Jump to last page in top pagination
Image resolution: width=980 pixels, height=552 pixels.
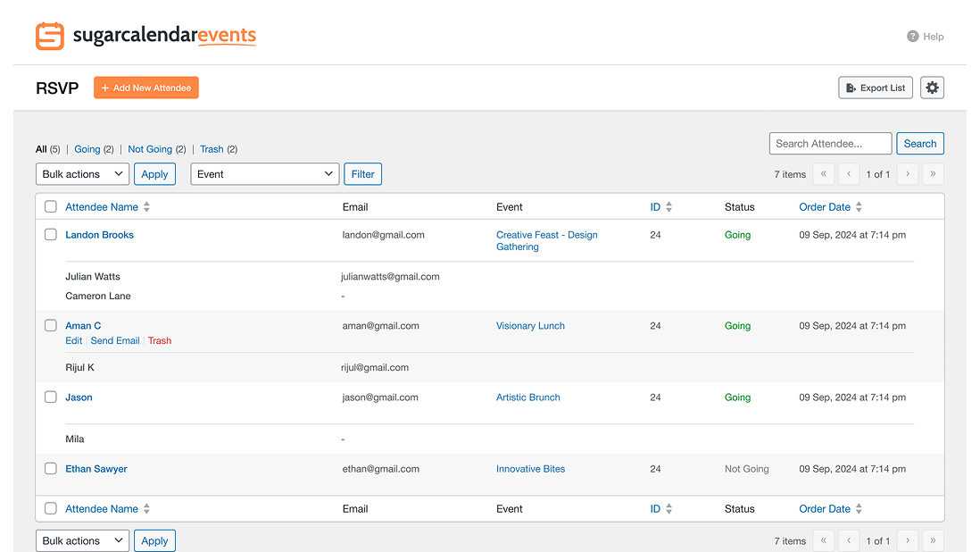point(933,174)
